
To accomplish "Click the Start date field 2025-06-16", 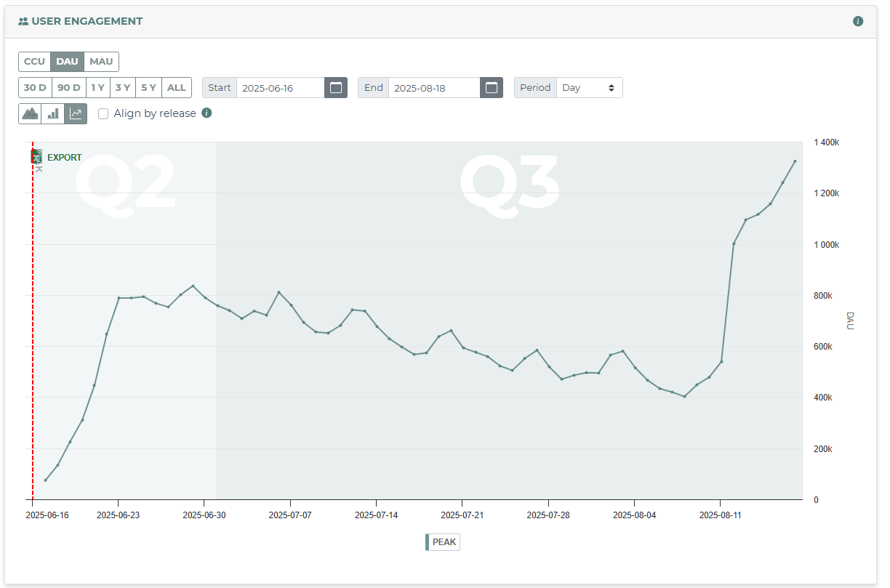I will pos(280,88).
